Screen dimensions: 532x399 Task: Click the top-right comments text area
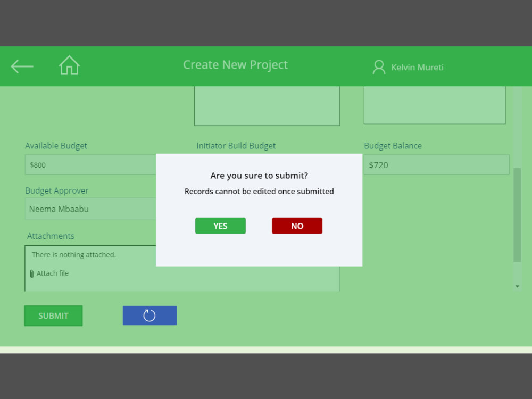[x=435, y=104]
